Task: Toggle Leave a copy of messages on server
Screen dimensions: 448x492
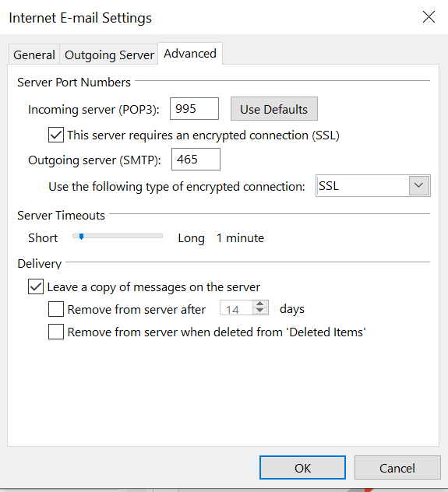Action: coord(36,286)
